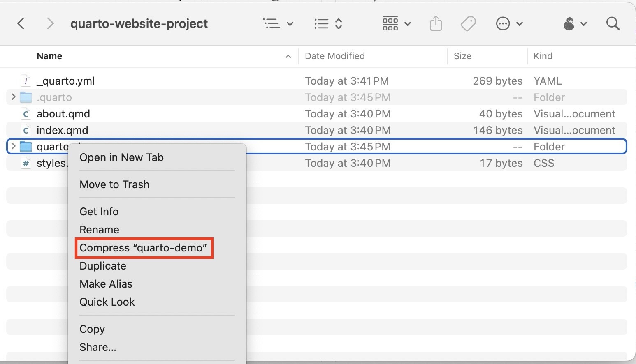636x364 pixels.
Task: Choose Get Info in context menu
Action: pyautogui.click(x=99, y=212)
